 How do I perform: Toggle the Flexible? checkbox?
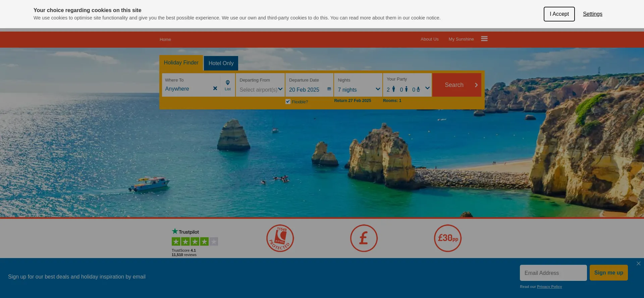288,101
